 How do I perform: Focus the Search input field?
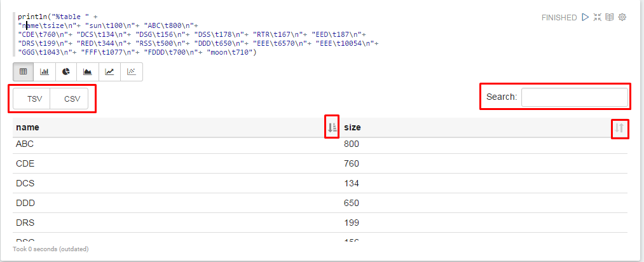pyautogui.click(x=574, y=97)
